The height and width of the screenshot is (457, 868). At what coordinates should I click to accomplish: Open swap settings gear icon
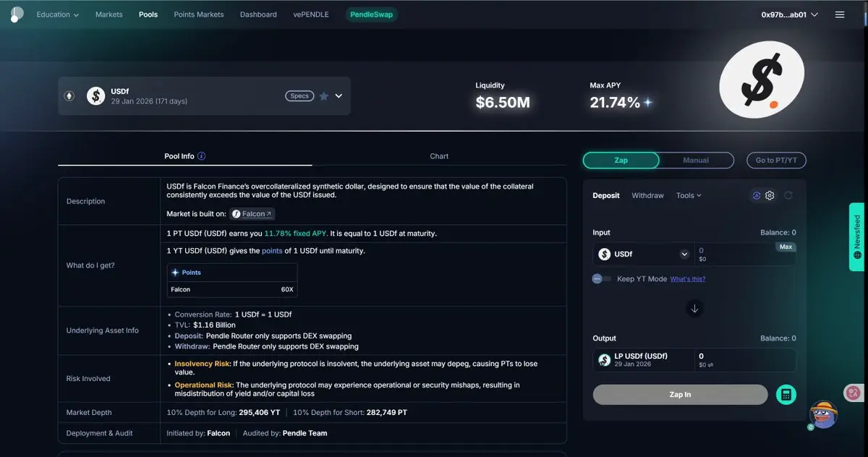tap(770, 195)
